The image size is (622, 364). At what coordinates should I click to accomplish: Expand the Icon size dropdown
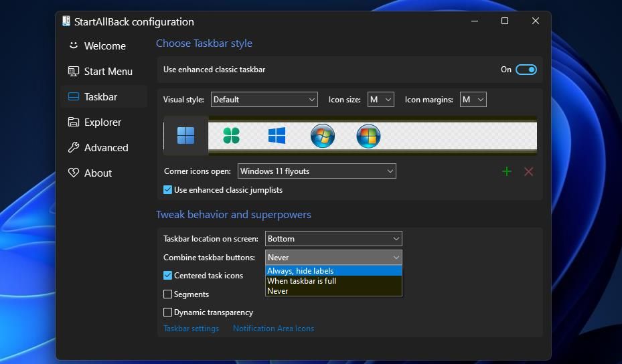380,100
